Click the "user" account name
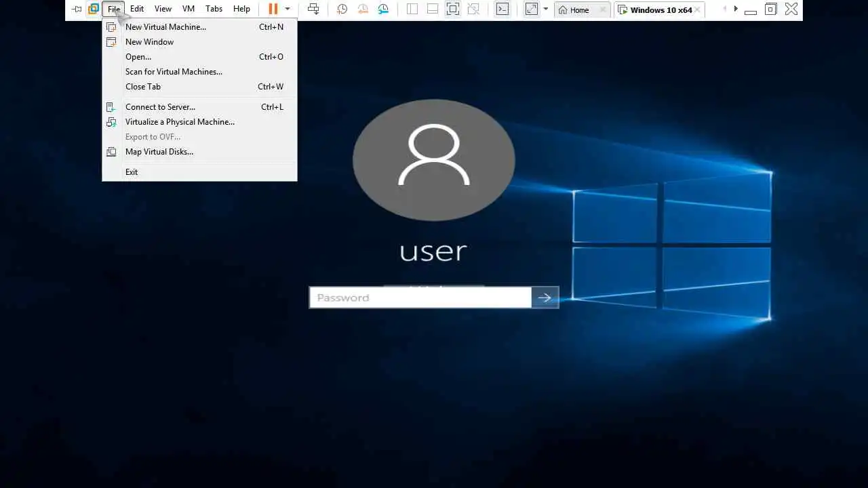 (433, 251)
